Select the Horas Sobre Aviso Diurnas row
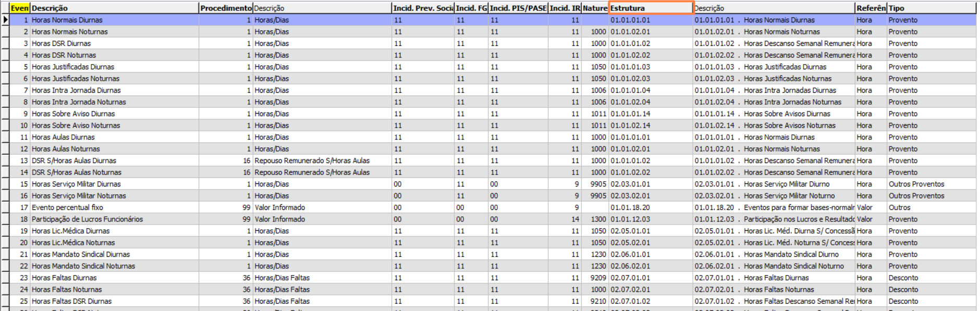The image size is (980, 311). click(x=73, y=114)
